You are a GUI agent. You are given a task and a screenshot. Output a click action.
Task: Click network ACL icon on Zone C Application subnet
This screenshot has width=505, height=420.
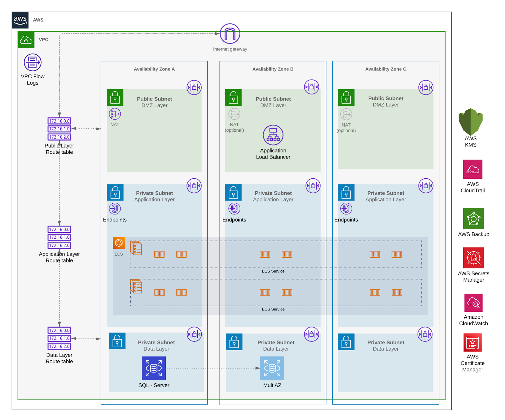(x=426, y=186)
